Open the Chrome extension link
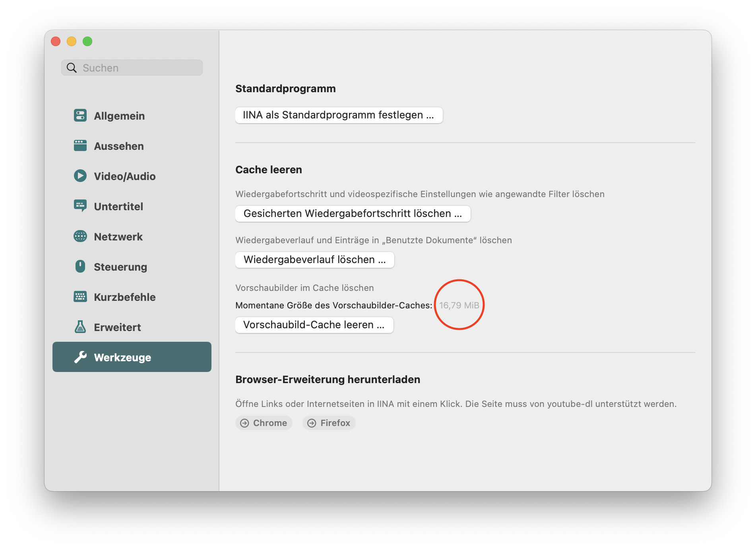 [x=264, y=423]
